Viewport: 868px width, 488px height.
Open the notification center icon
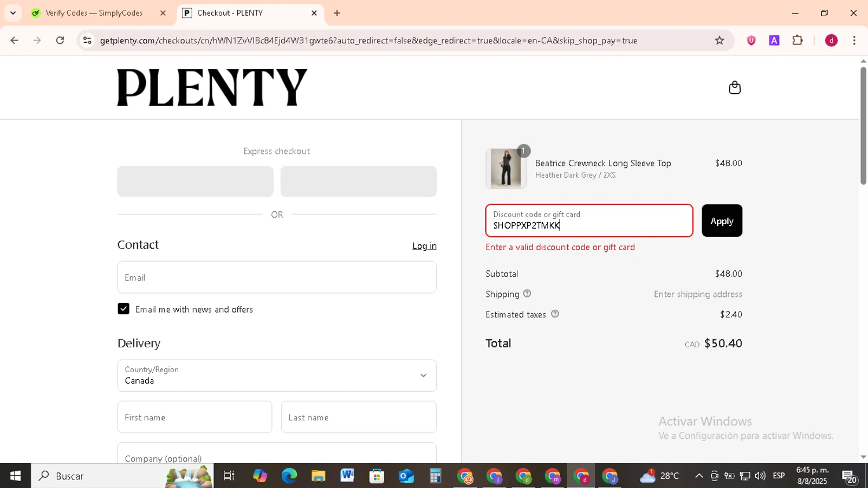click(x=849, y=476)
